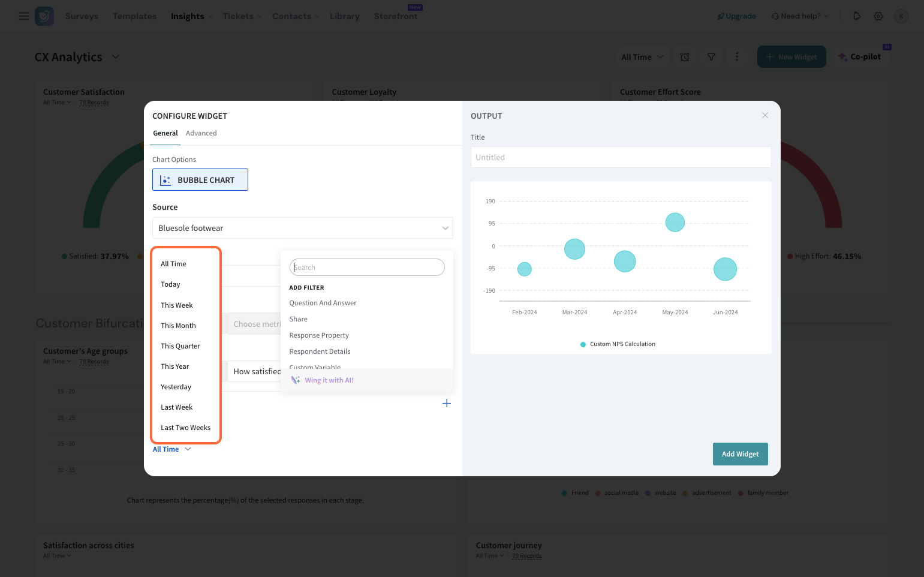924x577 pixels.
Task: Open the hamburger navigation menu
Action: (x=24, y=16)
